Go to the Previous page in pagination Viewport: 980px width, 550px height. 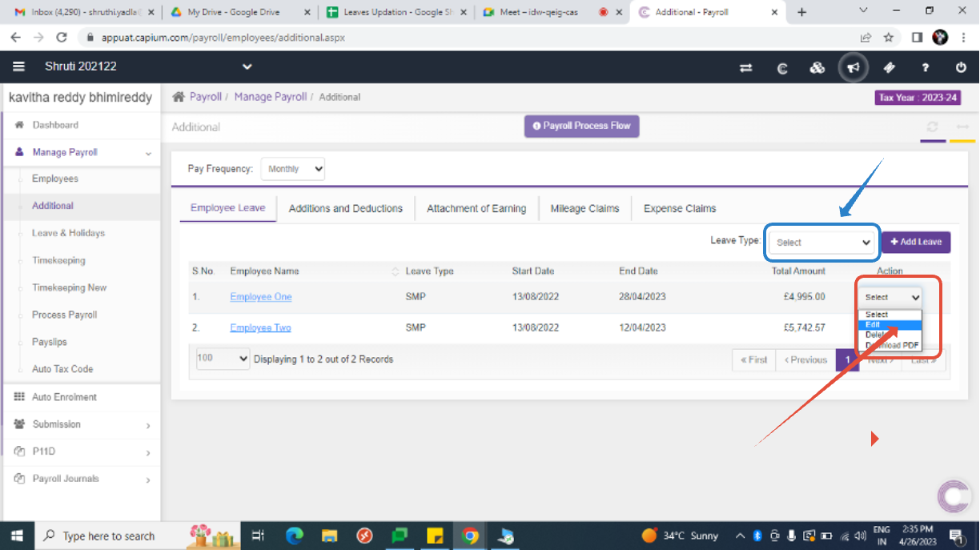[x=805, y=360]
